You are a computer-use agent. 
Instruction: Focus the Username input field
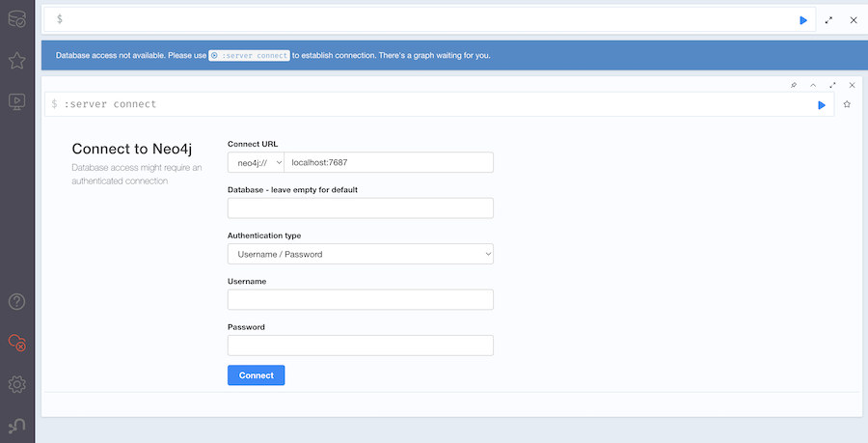pos(361,299)
